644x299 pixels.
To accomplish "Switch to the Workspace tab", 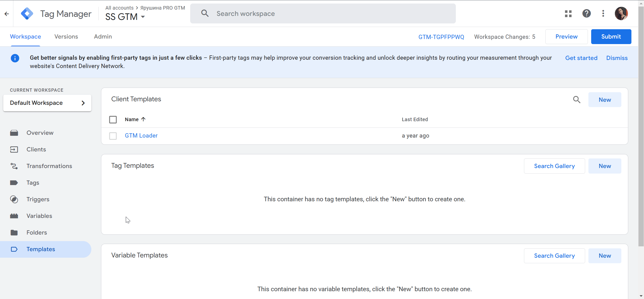I will [25, 37].
